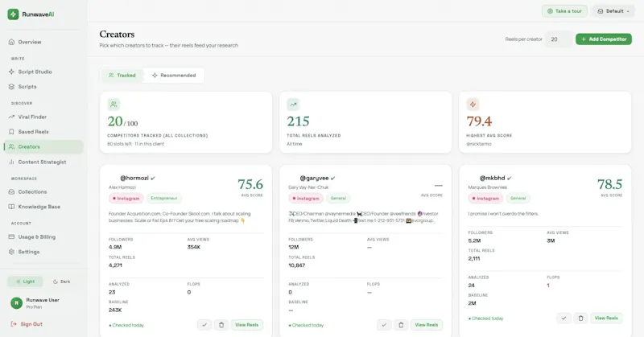Click Take a tour button
The width and height of the screenshot is (644, 337).
[x=564, y=11]
